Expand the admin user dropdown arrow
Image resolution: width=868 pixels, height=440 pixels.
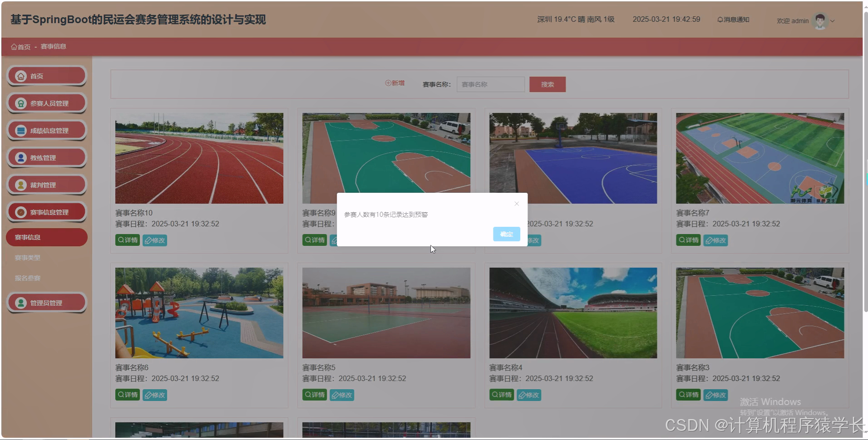(833, 21)
